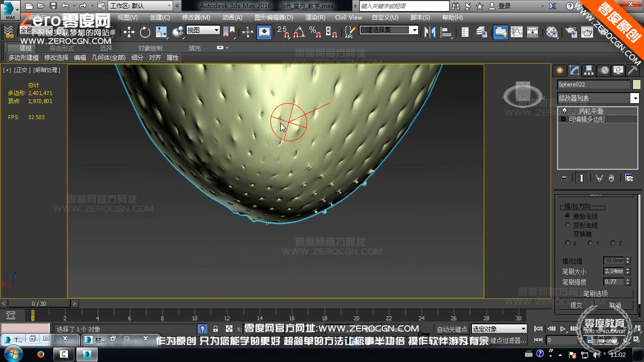Viewport: 644px width, 362px height.
Task: Select the original normals radio button
Action: tap(568, 216)
